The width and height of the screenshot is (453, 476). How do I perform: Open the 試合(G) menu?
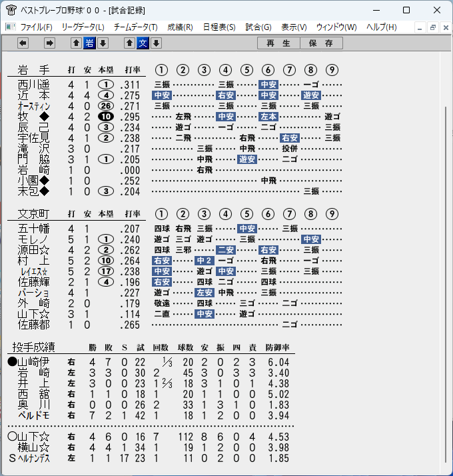tap(258, 27)
